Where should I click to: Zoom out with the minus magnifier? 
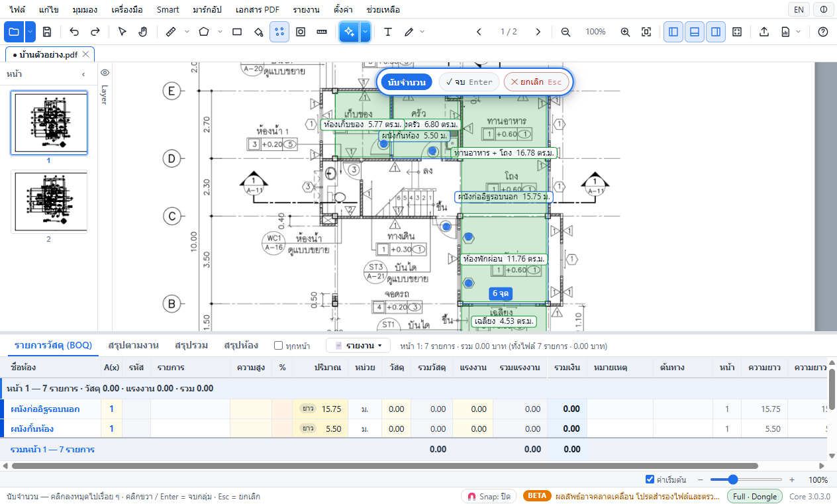click(x=566, y=32)
